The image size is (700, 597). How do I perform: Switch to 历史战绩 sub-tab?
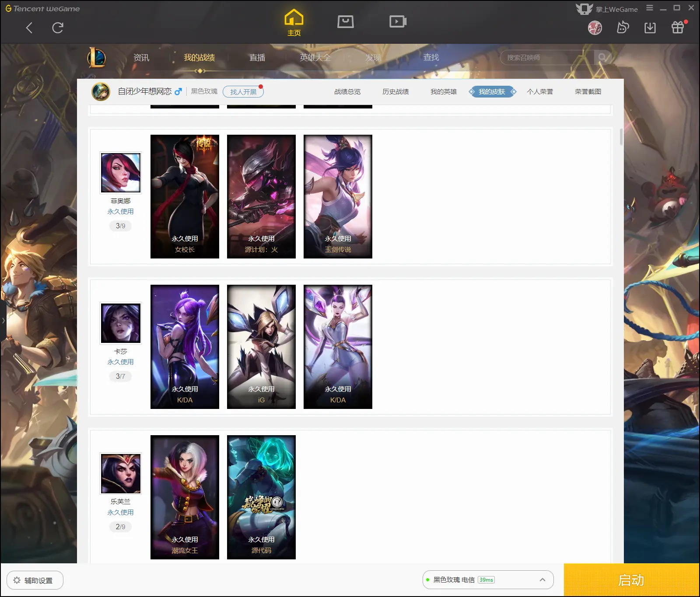[x=395, y=91]
